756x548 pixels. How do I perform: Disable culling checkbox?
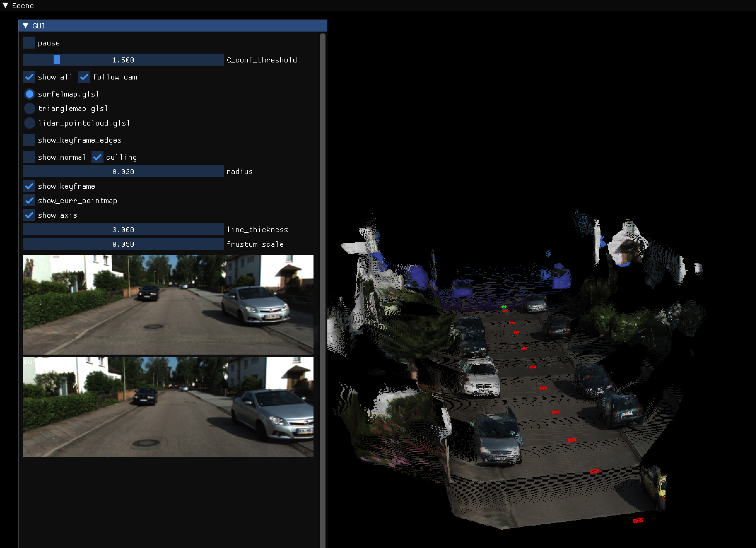click(x=97, y=157)
